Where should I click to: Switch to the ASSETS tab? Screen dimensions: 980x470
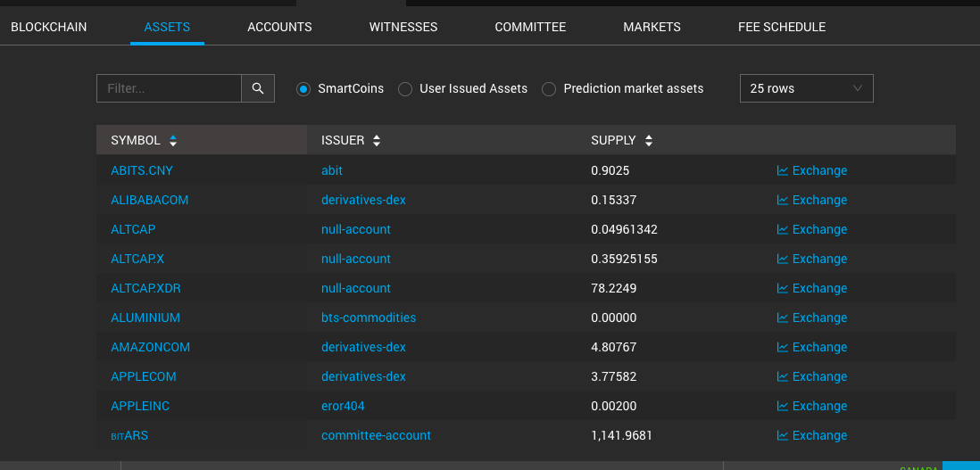[167, 27]
